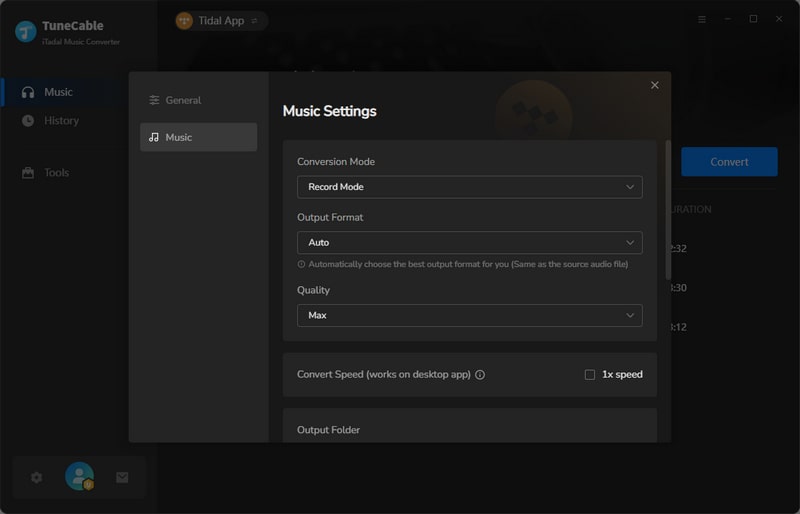Open the mail feedback icon
The width and height of the screenshot is (800, 514).
122,477
